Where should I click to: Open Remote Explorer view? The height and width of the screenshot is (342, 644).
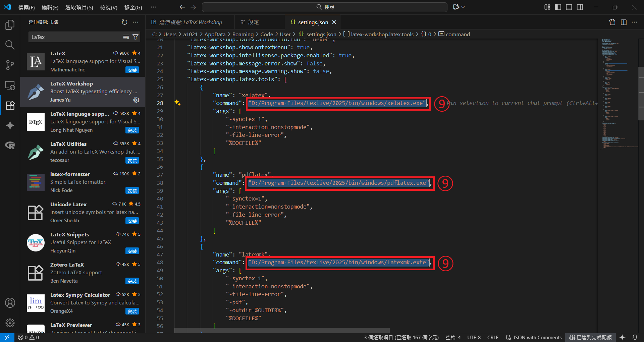click(x=10, y=85)
